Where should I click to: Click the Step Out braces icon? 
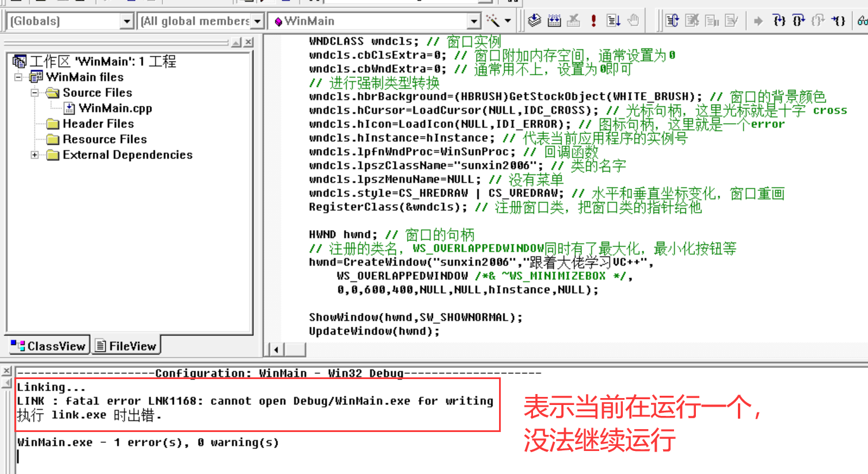point(818,21)
